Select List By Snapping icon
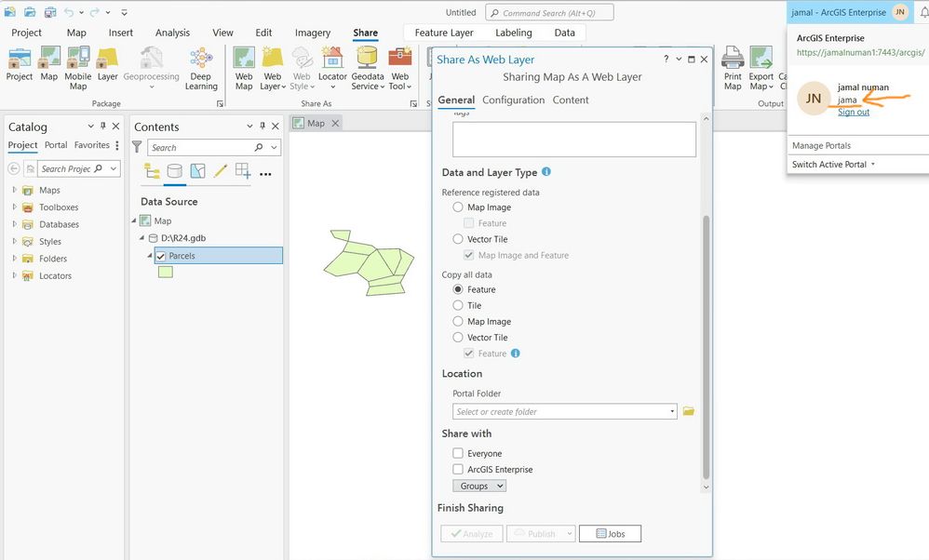 point(243,172)
